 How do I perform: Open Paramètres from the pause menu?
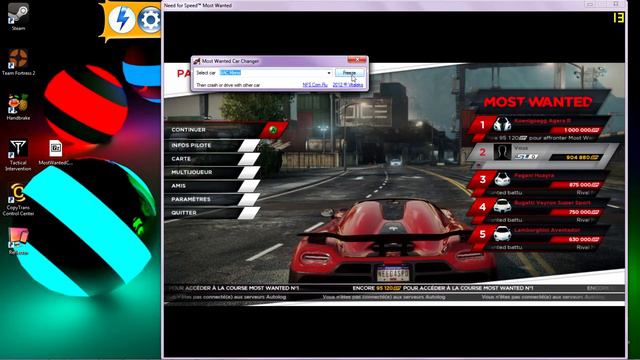click(212, 199)
